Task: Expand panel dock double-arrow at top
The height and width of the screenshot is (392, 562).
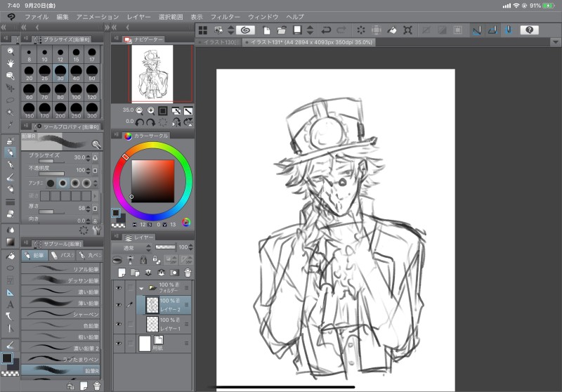Action: [x=107, y=27]
